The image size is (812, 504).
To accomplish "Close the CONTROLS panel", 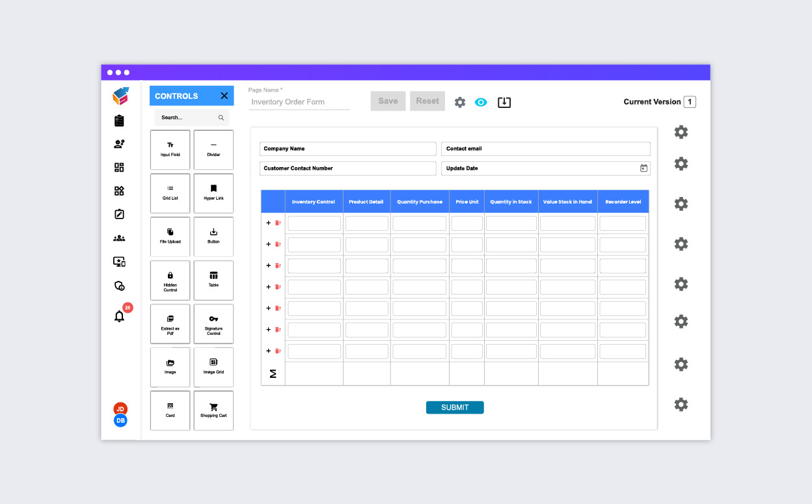I will tap(224, 96).
